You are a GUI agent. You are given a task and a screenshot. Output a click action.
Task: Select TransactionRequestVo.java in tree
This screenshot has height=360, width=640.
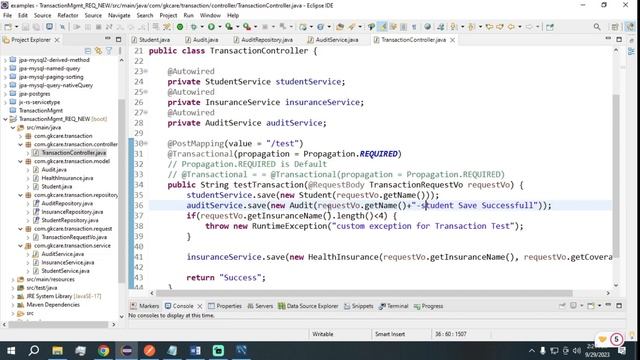pyautogui.click(x=74, y=237)
